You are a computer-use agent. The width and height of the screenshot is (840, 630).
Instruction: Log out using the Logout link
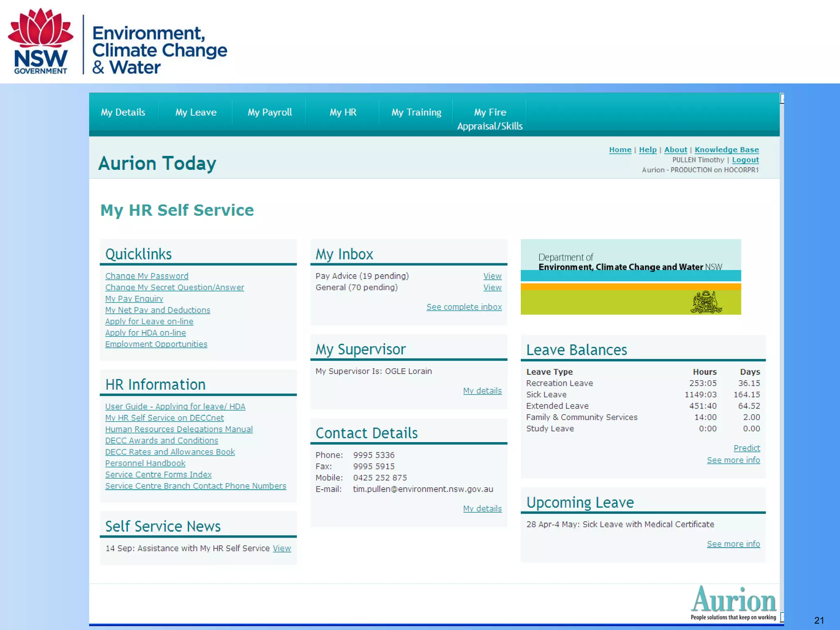point(745,160)
